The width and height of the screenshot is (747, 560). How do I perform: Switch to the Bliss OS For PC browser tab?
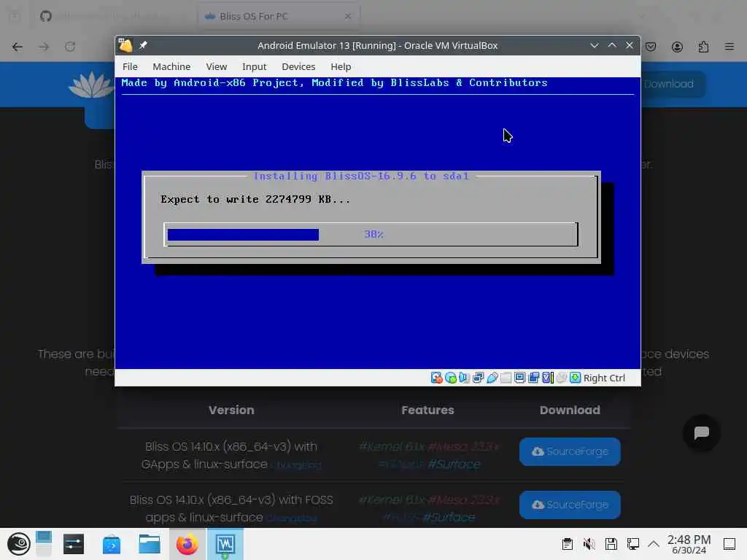point(279,16)
